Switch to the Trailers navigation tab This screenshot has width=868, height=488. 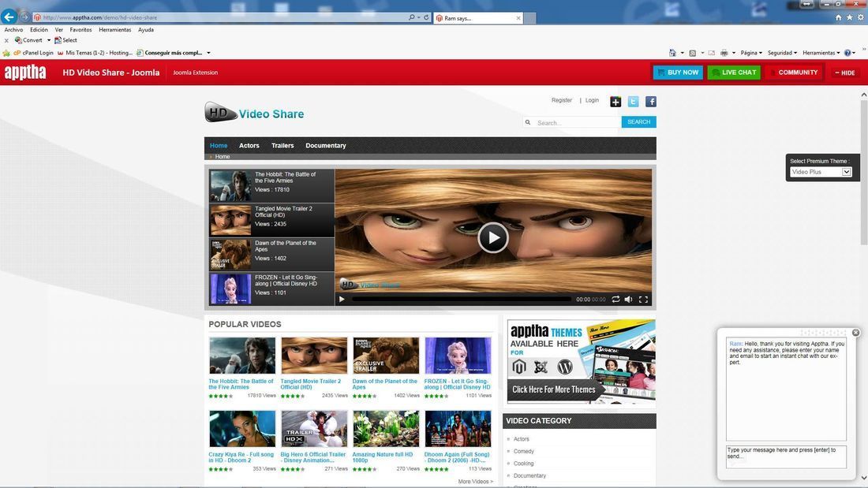point(282,146)
